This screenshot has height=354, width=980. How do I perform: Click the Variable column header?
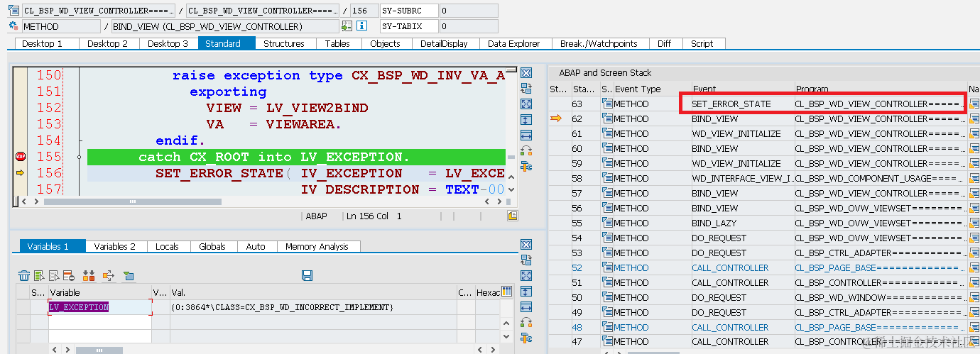100,292
